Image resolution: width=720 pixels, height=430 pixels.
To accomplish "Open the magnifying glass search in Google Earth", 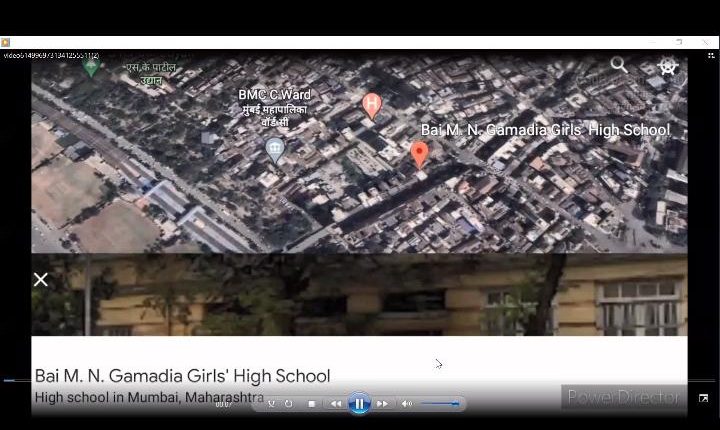I will point(619,65).
